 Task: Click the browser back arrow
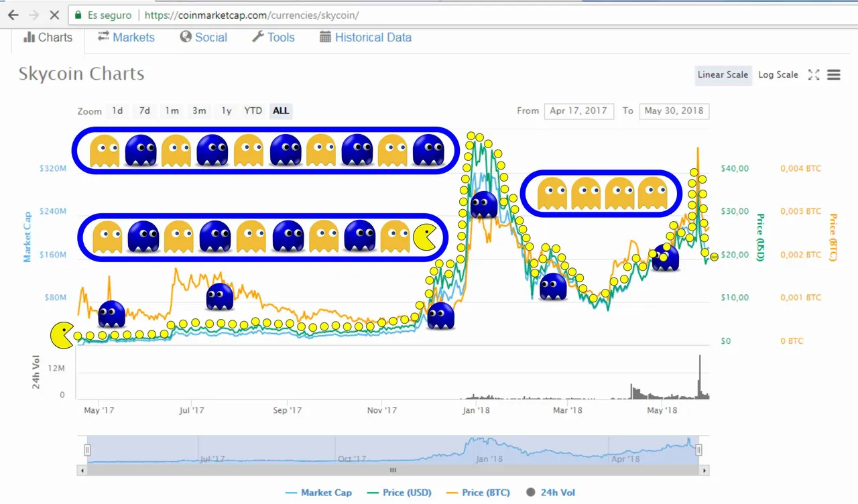click(13, 15)
